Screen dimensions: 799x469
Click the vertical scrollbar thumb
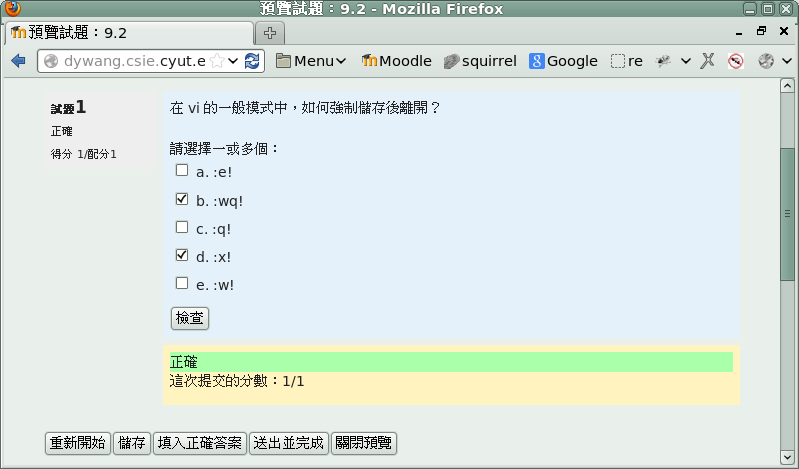pyautogui.click(x=787, y=215)
